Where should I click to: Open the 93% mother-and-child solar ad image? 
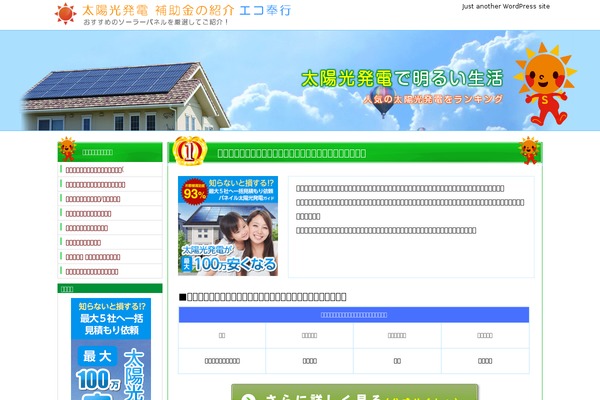point(228,226)
